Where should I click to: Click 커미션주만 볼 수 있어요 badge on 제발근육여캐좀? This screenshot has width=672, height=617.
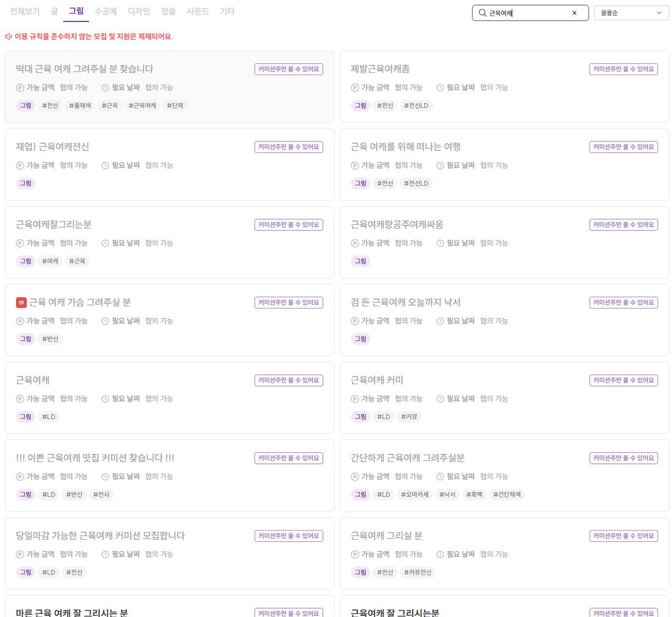(624, 69)
